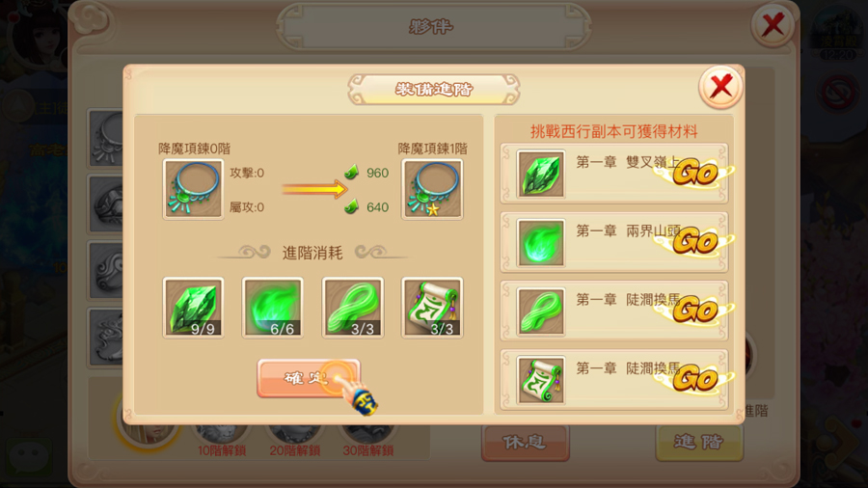Click the yellow 進階 button

(699, 443)
